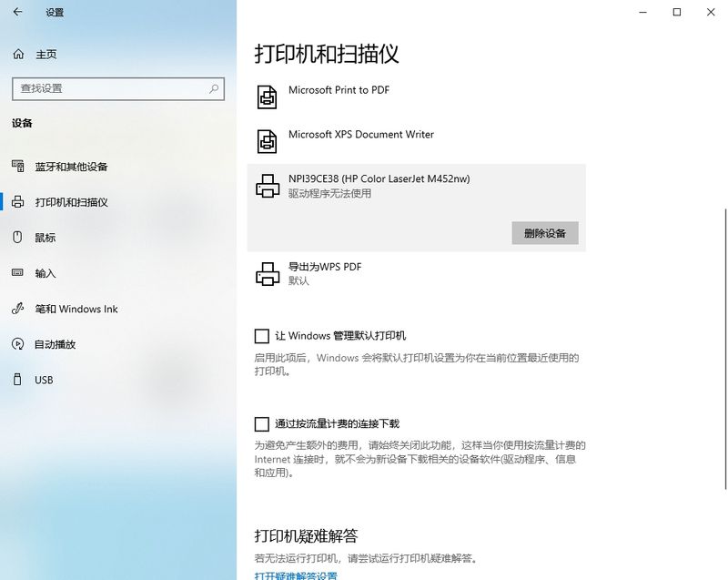The image size is (728, 580).
Task: Click the 蓝牙和其他设备 sidebar icon
Action: 17,167
